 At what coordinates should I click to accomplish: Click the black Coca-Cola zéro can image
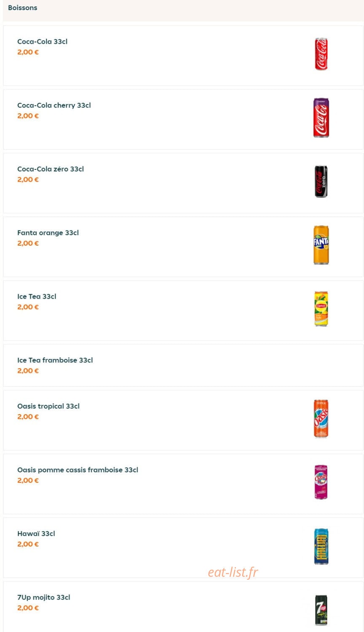321,181
